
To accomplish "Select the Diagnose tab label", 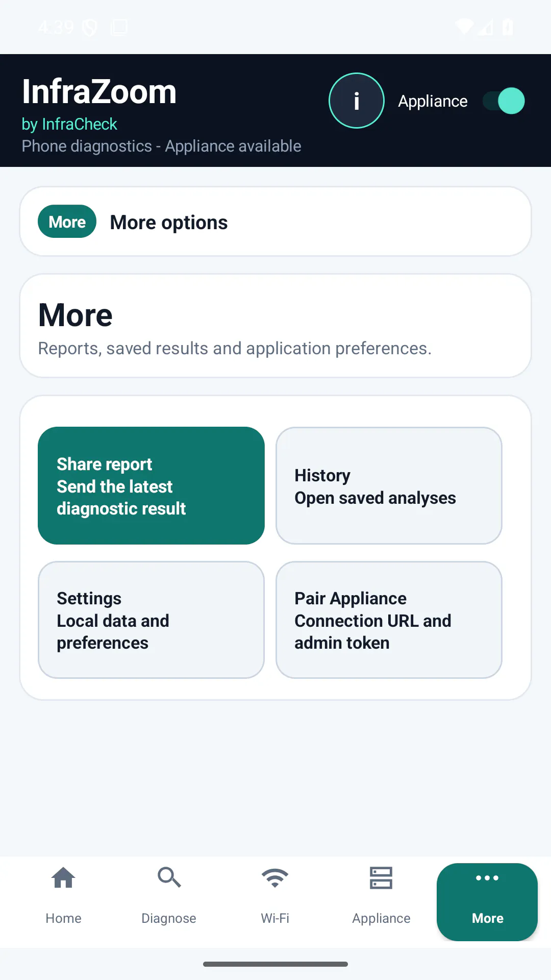I will click(x=169, y=918).
